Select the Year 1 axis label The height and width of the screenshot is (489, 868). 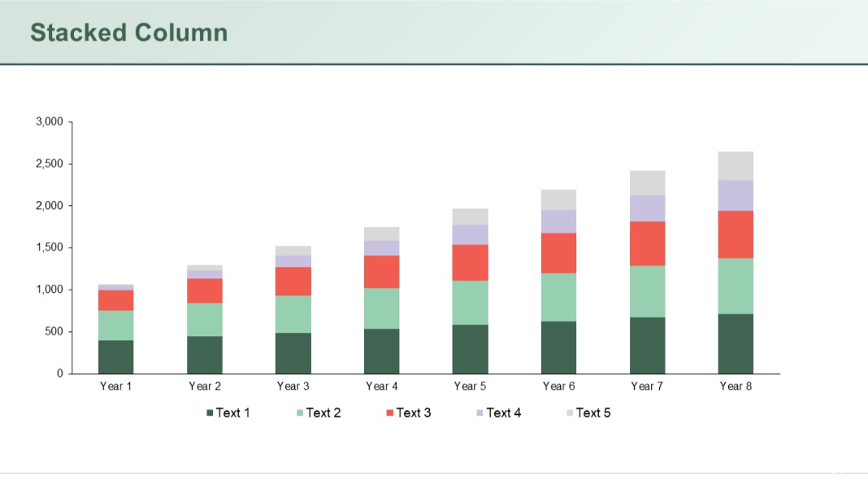(x=116, y=386)
